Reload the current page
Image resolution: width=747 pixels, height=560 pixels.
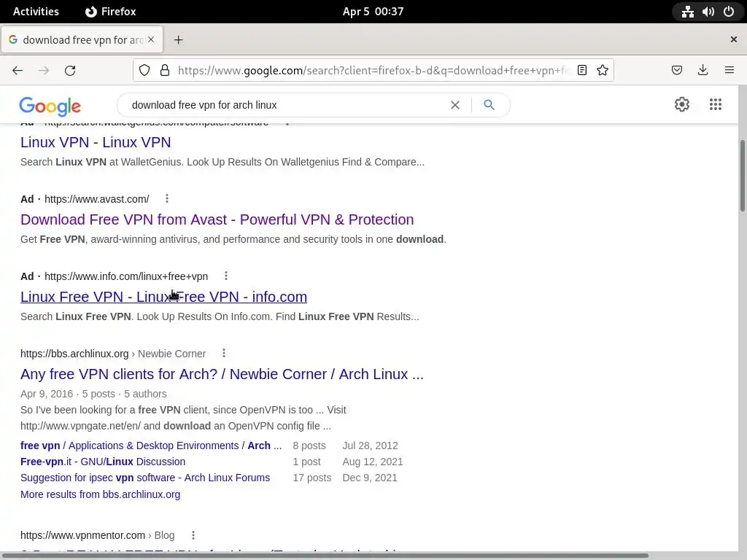[x=70, y=71]
